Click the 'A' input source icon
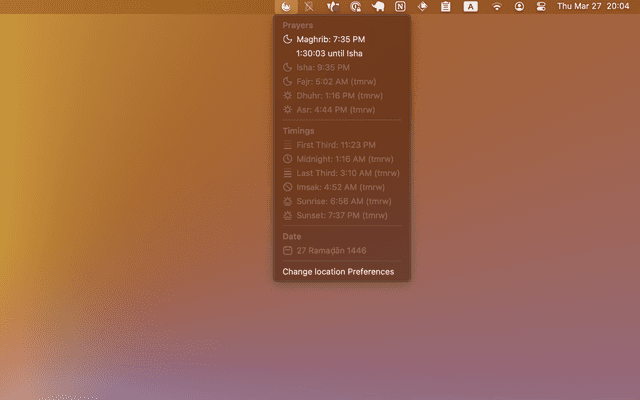 click(x=470, y=7)
